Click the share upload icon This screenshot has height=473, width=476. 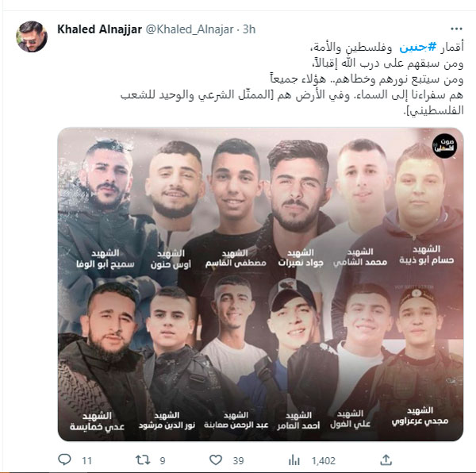[386, 460]
